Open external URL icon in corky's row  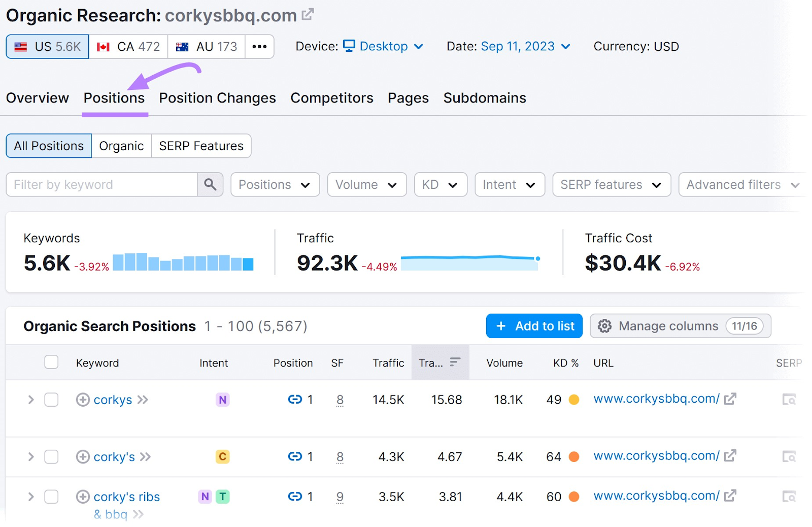click(x=730, y=456)
